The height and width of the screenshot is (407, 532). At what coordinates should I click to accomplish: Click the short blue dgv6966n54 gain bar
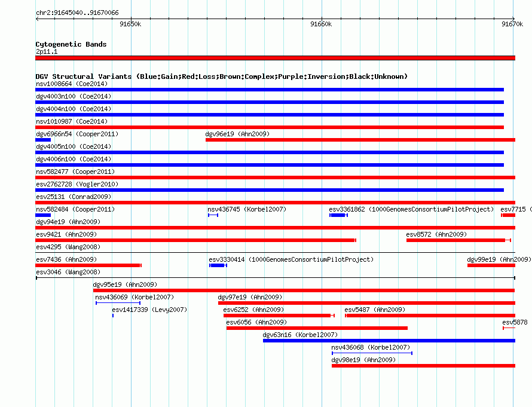(x=43, y=140)
